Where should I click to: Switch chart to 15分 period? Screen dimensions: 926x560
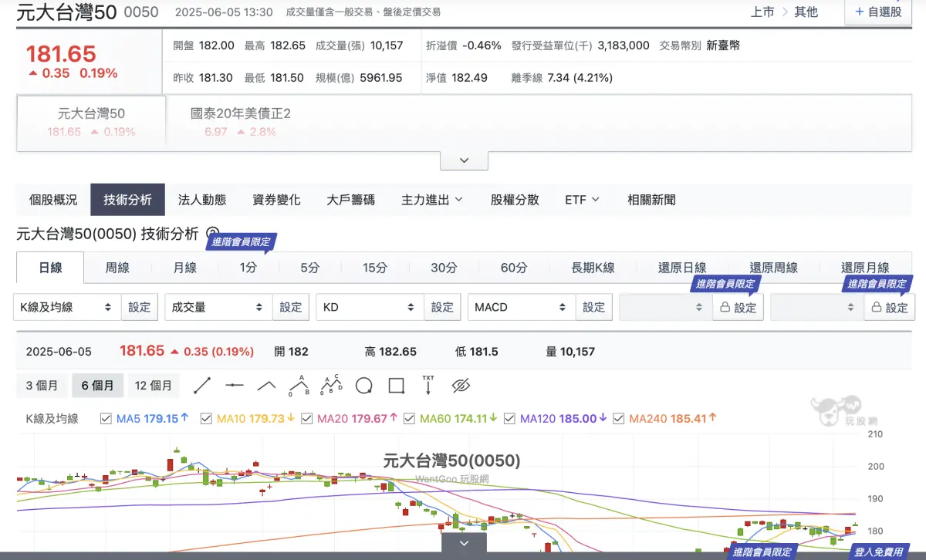coord(375,268)
